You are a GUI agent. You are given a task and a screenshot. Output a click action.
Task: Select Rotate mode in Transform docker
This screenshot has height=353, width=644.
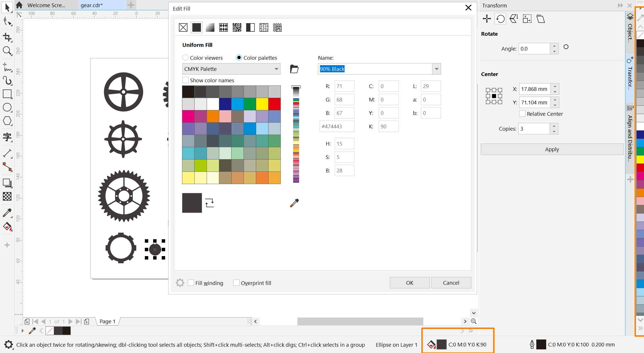pyautogui.click(x=500, y=19)
